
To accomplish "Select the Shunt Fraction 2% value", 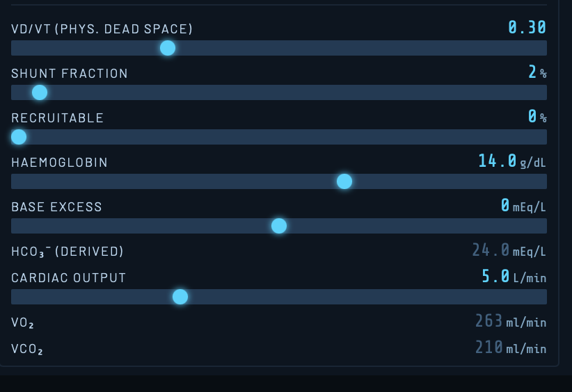I will click(x=537, y=72).
